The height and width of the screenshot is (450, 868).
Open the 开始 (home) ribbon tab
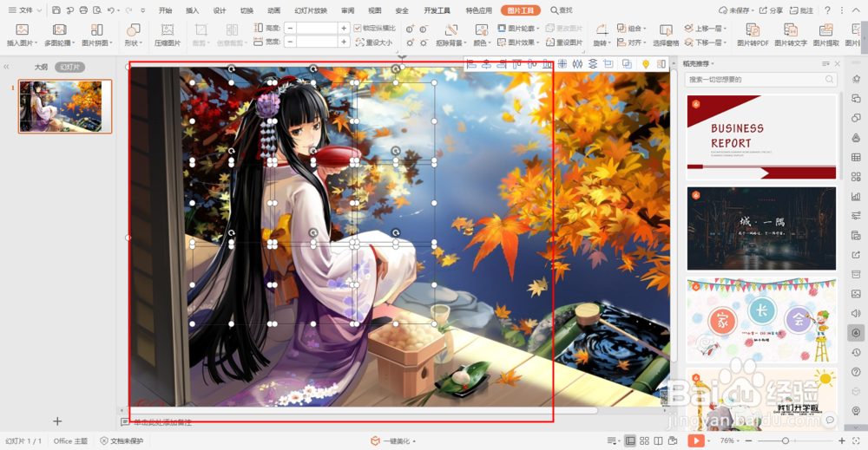tap(165, 10)
